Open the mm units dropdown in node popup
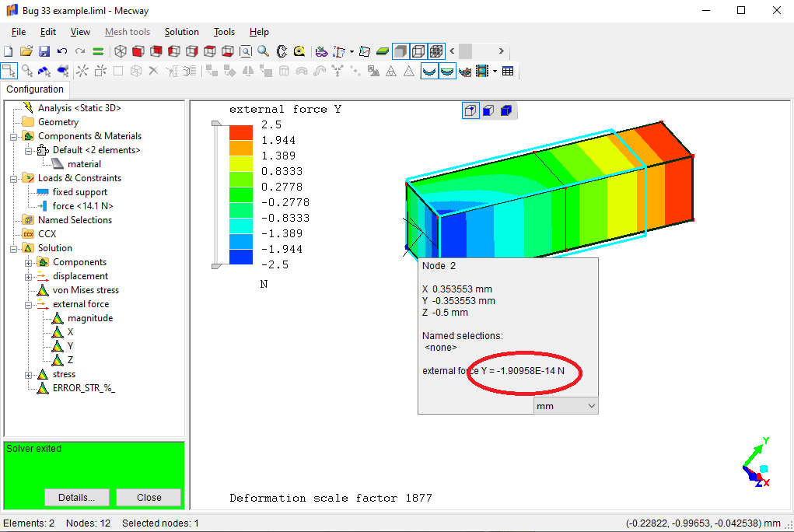Viewport: 794px width, 532px height. point(565,406)
